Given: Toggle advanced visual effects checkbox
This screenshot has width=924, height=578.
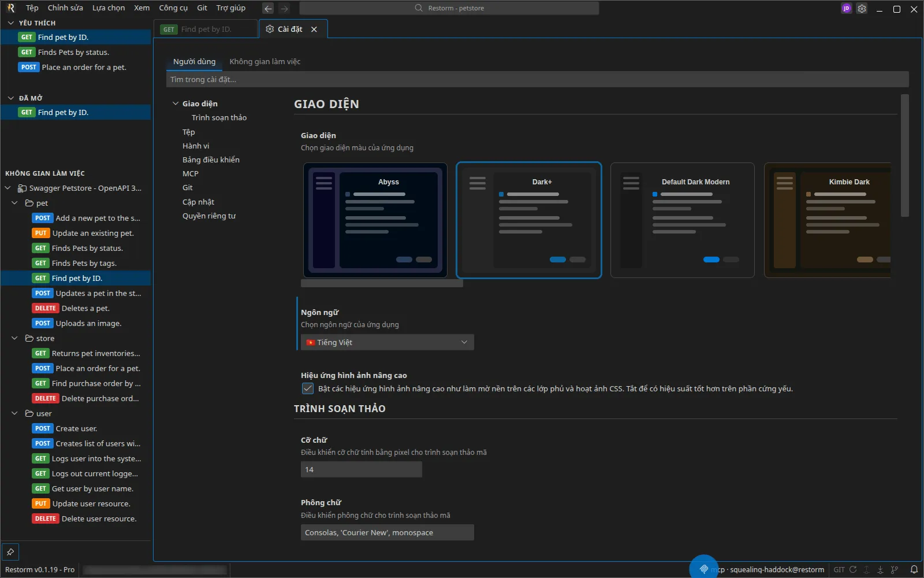Looking at the screenshot, I should coord(308,388).
